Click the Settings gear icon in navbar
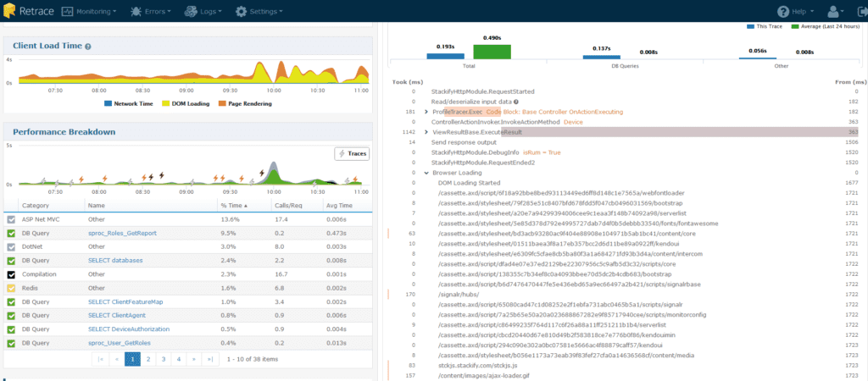Viewport: 868px width, 381px height. [x=241, y=11]
